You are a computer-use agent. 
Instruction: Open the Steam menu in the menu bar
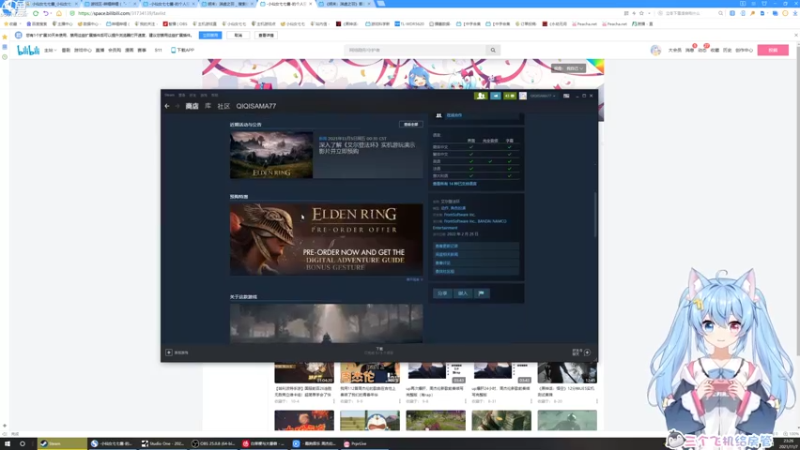(169, 95)
